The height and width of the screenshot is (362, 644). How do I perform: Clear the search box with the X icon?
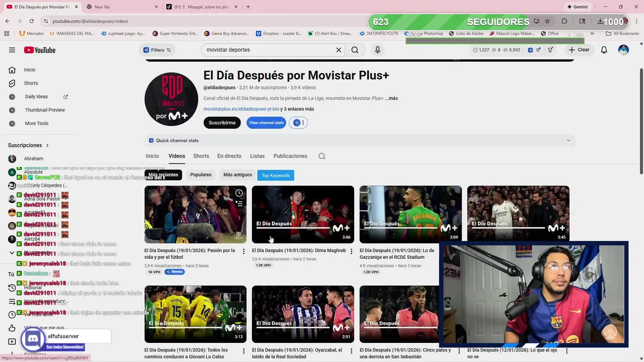(339, 50)
